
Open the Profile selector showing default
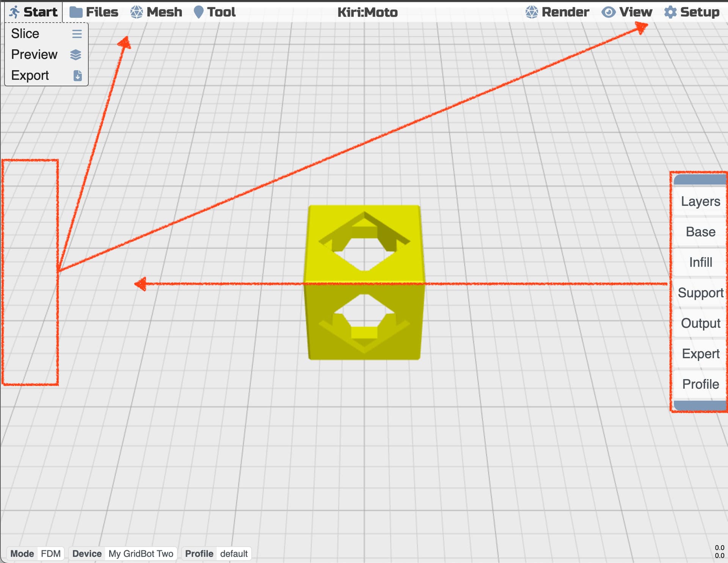click(x=234, y=553)
